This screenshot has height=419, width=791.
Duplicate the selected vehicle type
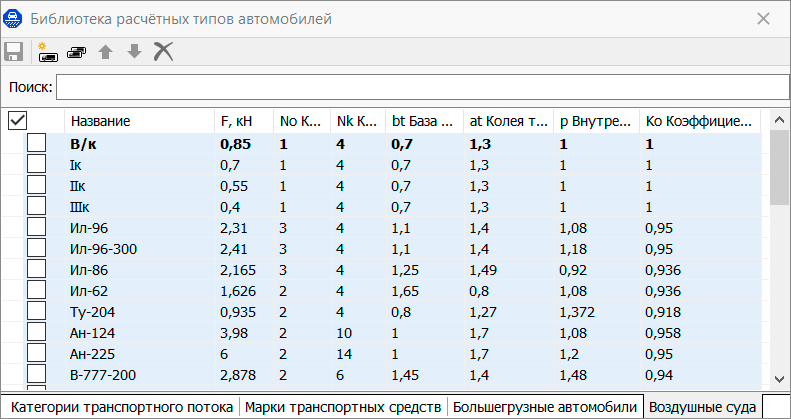(x=76, y=51)
